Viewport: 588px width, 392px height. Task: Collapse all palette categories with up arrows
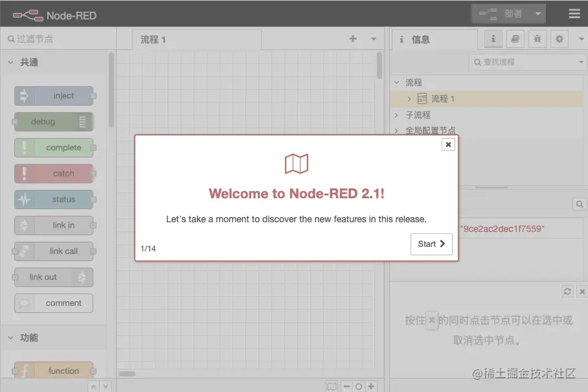93,386
